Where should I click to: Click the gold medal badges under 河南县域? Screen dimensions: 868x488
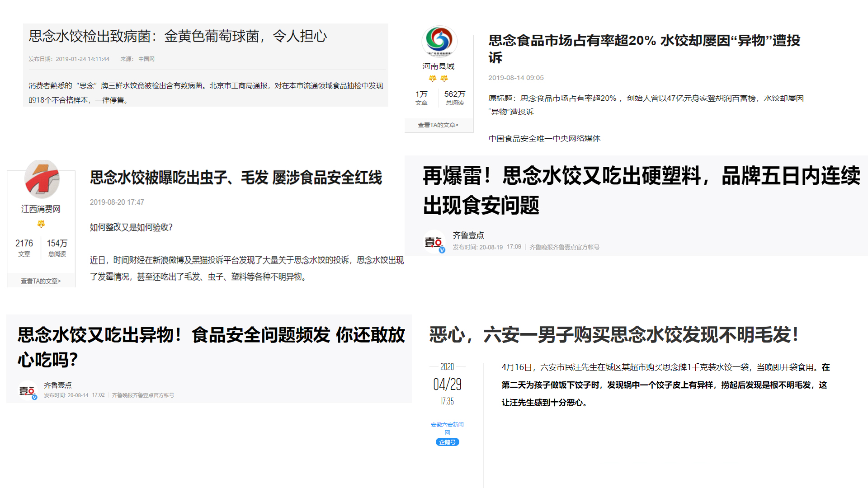coord(438,78)
